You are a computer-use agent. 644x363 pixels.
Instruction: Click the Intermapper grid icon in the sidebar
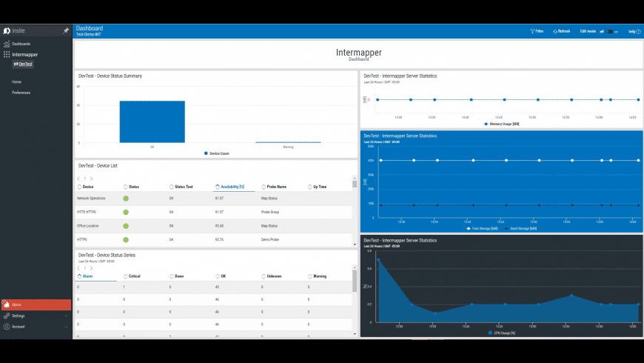coord(7,54)
